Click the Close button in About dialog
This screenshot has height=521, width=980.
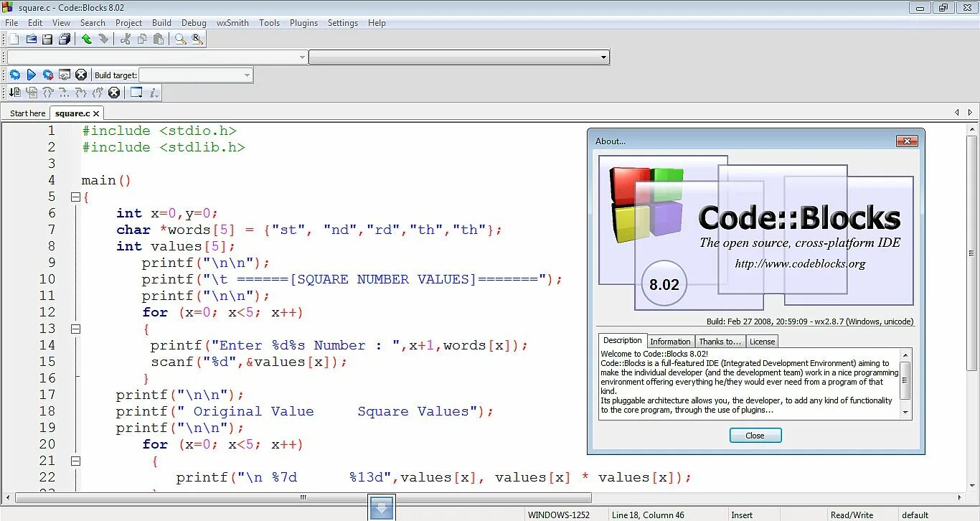coord(755,436)
